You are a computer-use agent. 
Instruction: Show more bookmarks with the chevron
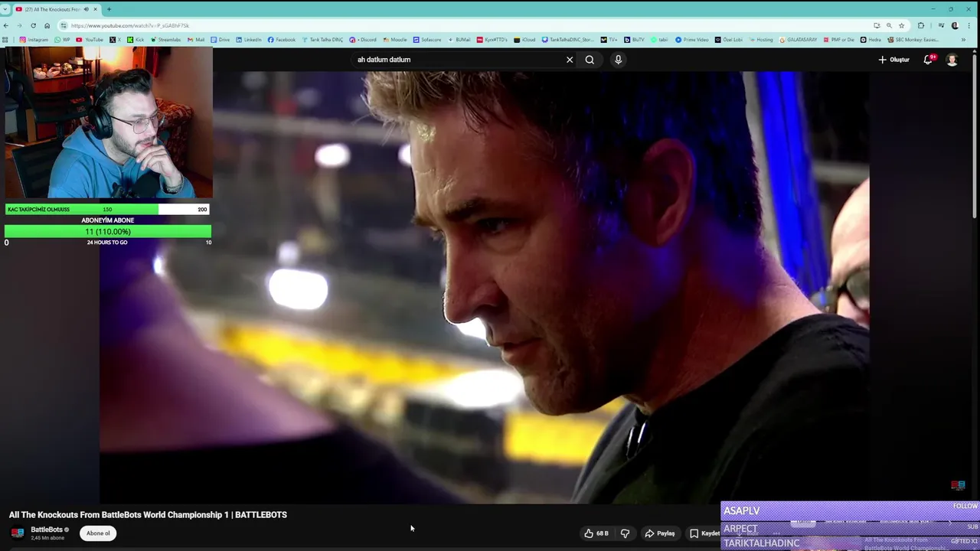[x=963, y=40]
